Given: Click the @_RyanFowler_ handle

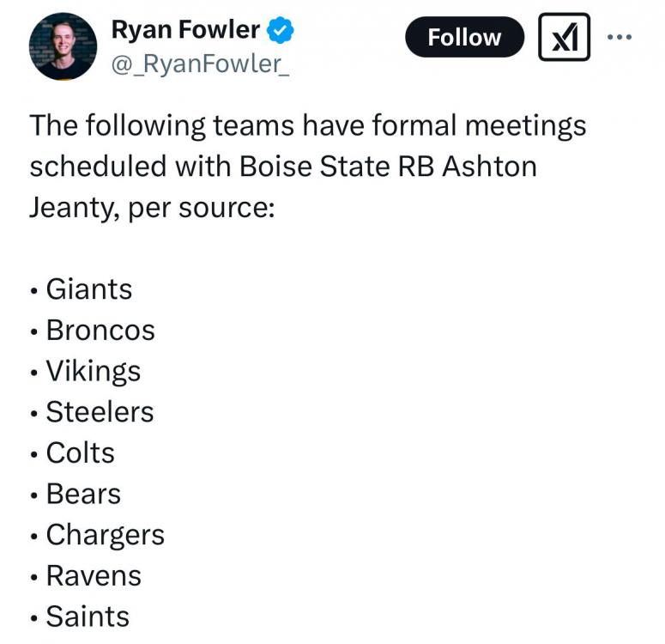Looking at the screenshot, I should click(x=200, y=64).
